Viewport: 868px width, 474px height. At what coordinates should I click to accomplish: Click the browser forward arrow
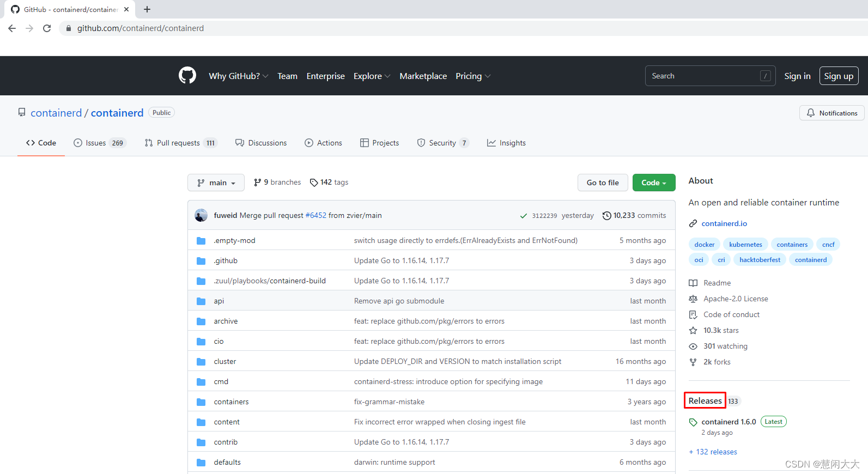click(x=29, y=28)
